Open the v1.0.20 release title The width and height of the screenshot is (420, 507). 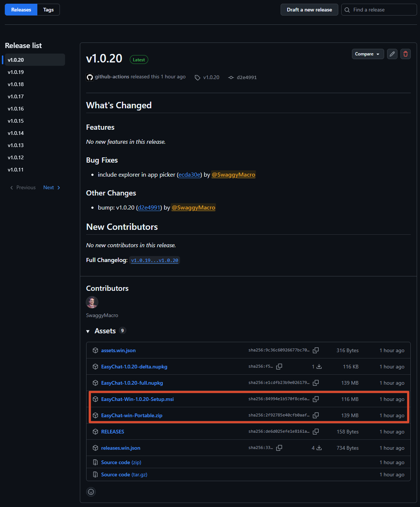tap(104, 58)
